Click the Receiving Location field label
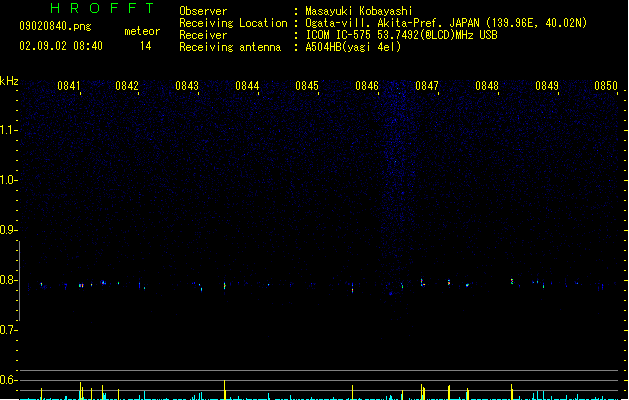This screenshot has height=400, width=629. click(x=233, y=23)
